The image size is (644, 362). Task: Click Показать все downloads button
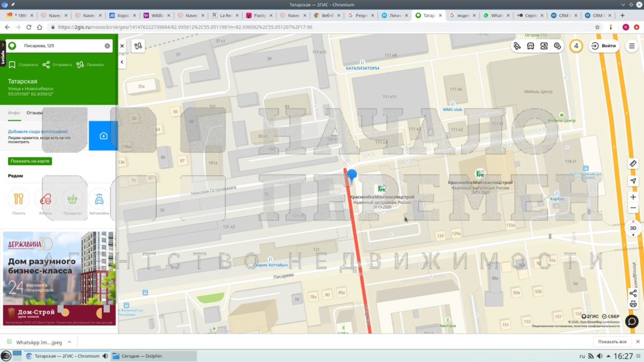click(612, 342)
